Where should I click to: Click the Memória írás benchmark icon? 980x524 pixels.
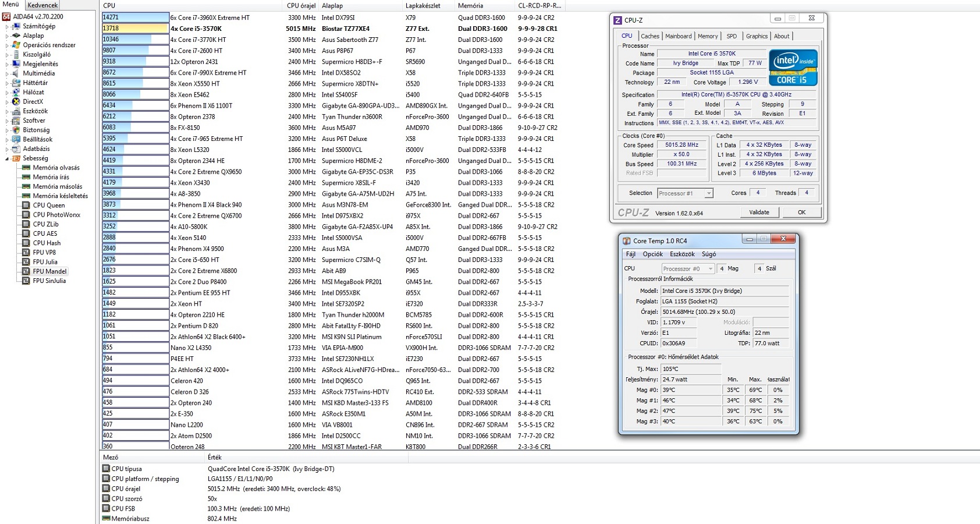coord(26,177)
